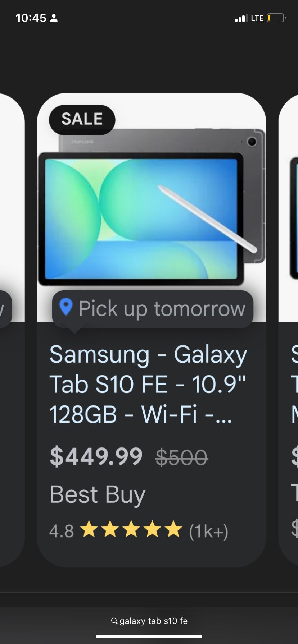This screenshot has width=298, height=644.
Task: Tap the 4.8 rating number
Action: pyautogui.click(x=61, y=531)
